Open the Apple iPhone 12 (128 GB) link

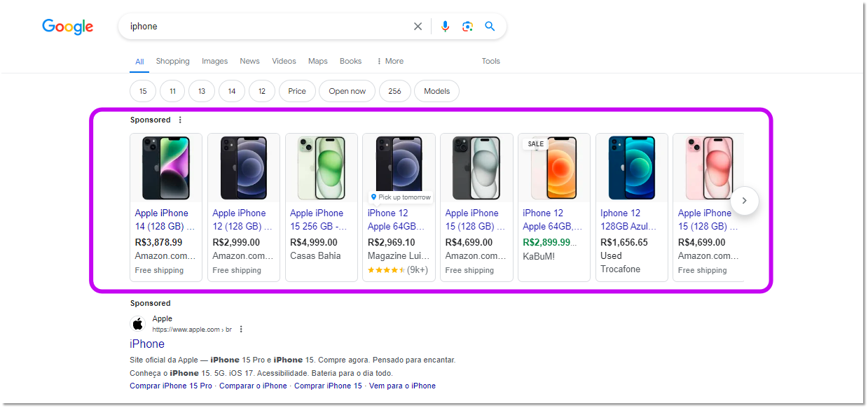(x=243, y=220)
